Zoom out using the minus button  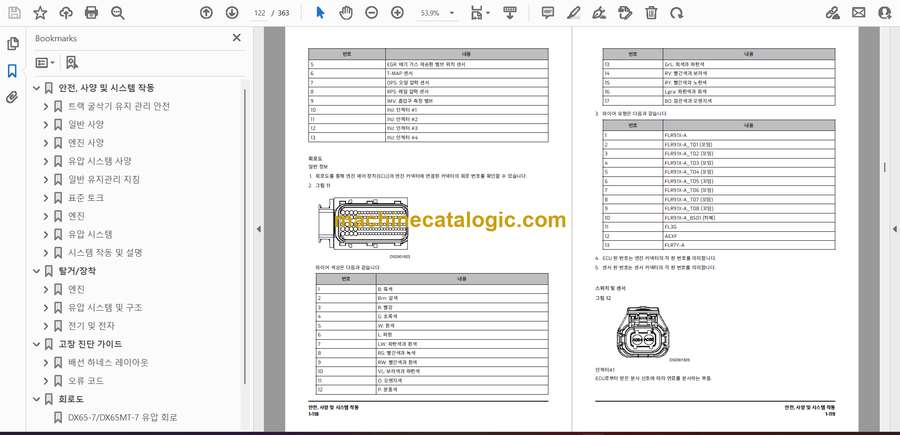pyautogui.click(x=371, y=13)
